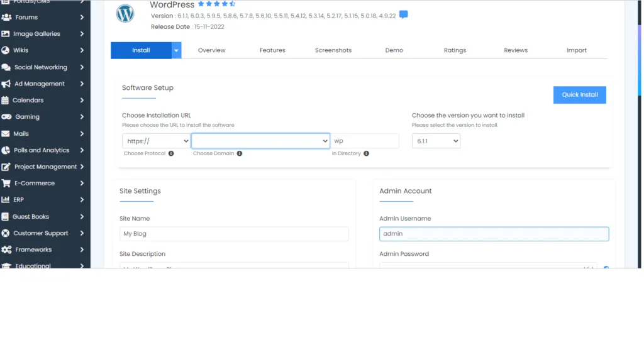Click the Release Date 15-11-2022 text
This screenshot has height=362, width=644.
tap(187, 26)
